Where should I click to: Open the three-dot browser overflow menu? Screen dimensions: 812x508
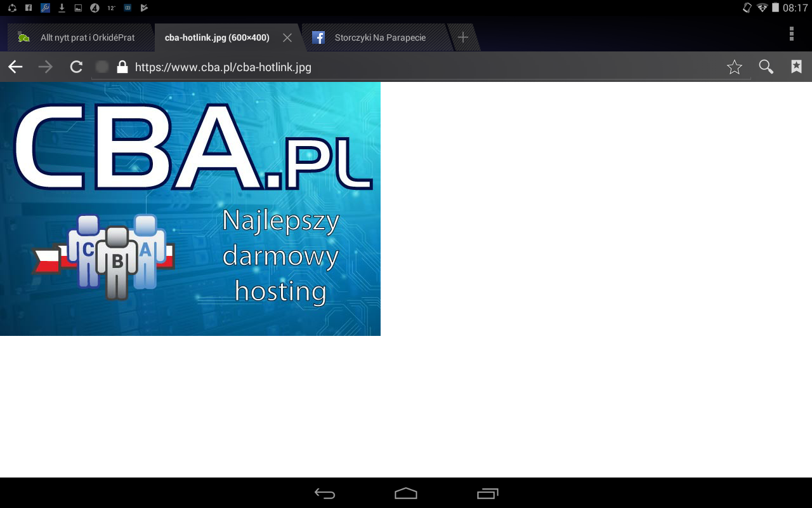point(791,34)
